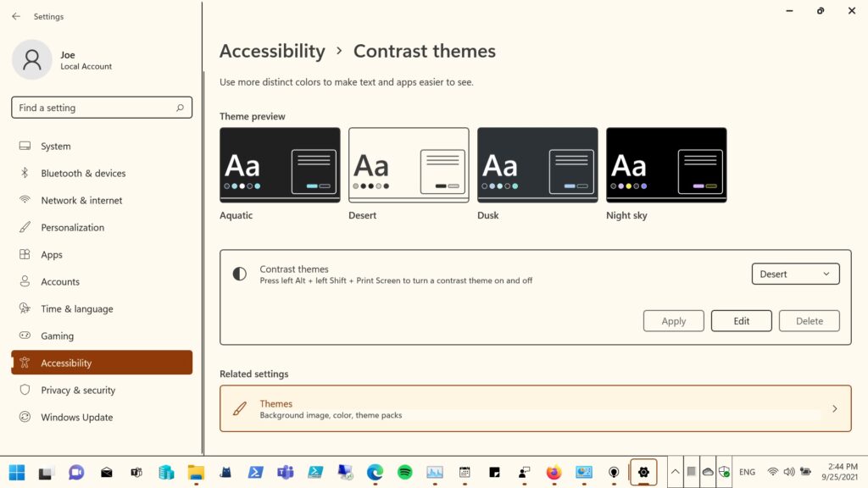The image size is (868, 488).
Task: Click the back arrow in Settings header
Action: tap(16, 16)
